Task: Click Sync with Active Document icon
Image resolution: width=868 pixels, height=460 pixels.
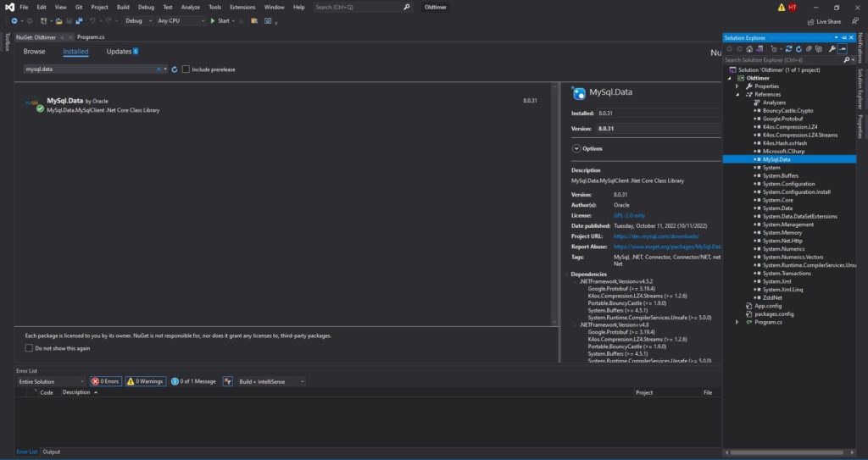Action: click(789, 49)
